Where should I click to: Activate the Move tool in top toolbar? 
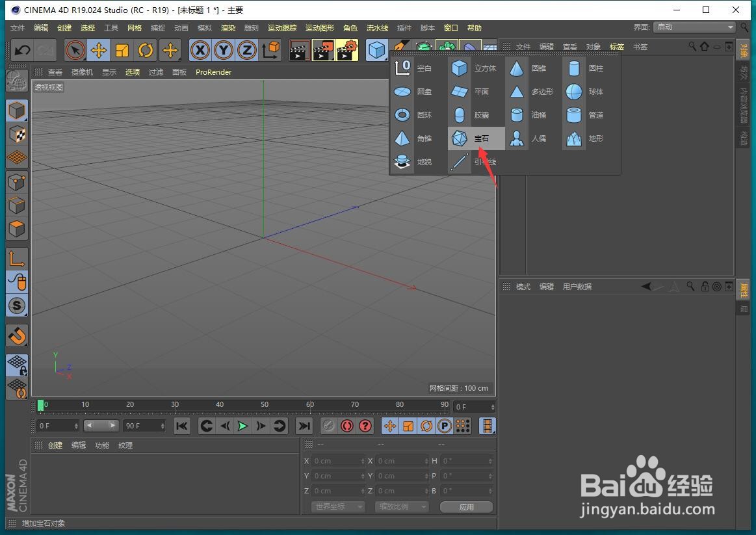pos(98,50)
